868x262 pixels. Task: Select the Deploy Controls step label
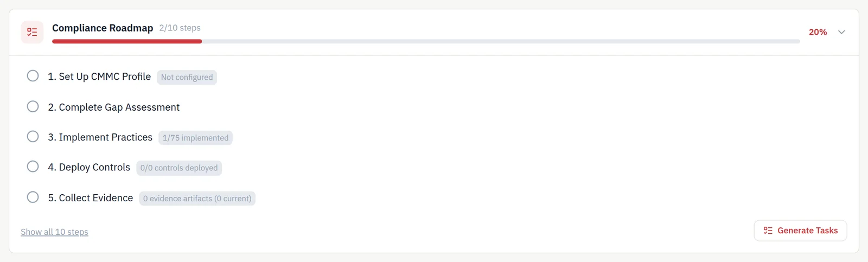pos(89,167)
